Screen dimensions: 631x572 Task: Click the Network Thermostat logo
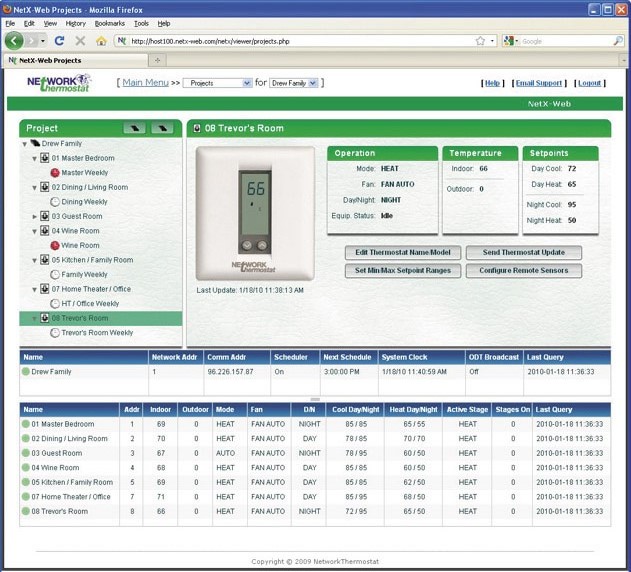[x=59, y=83]
